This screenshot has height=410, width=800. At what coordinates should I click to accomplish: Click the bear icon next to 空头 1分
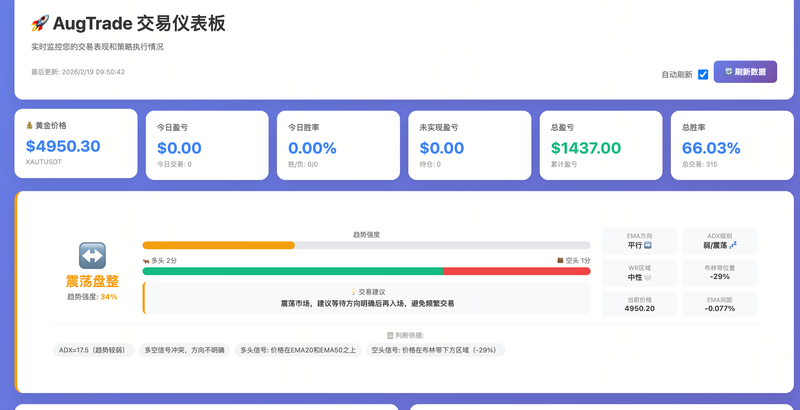(x=560, y=261)
